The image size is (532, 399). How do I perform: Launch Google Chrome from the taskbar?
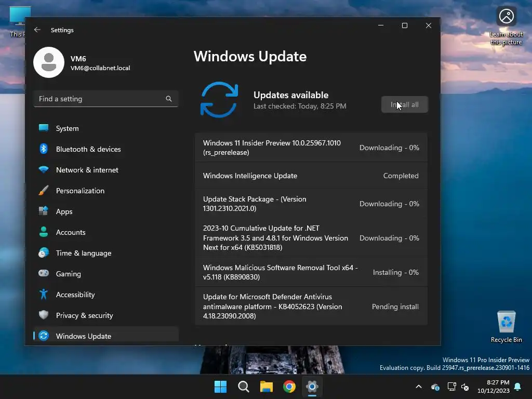pos(289,387)
